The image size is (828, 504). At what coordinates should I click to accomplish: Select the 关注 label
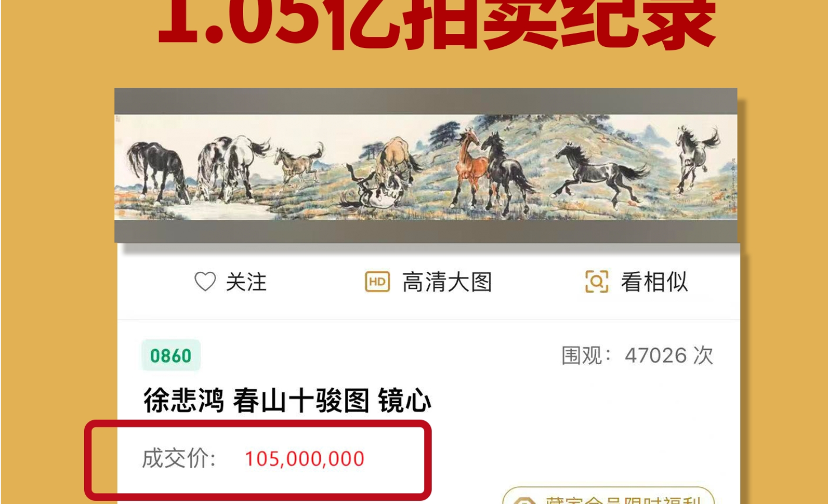point(246,282)
